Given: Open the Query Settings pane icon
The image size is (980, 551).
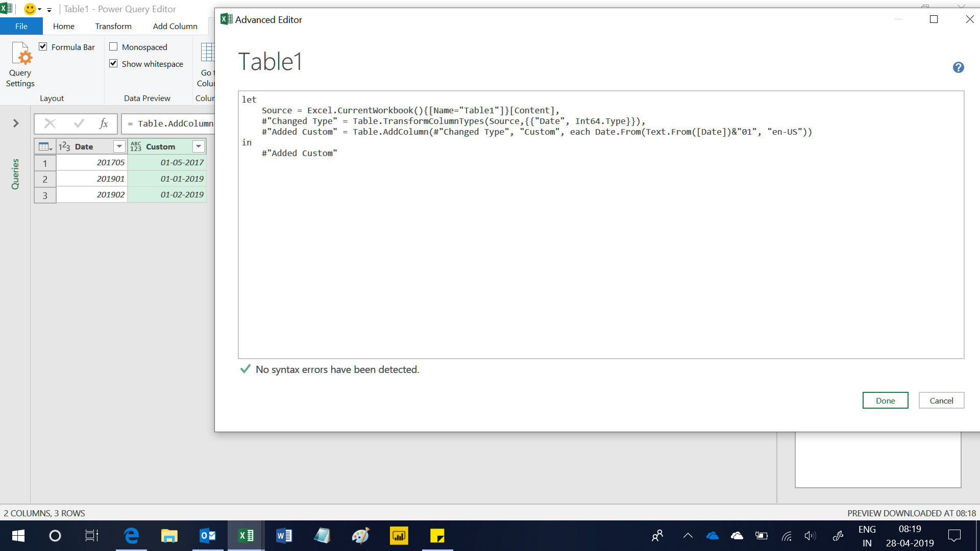Looking at the screenshot, I should click(20, 65).
